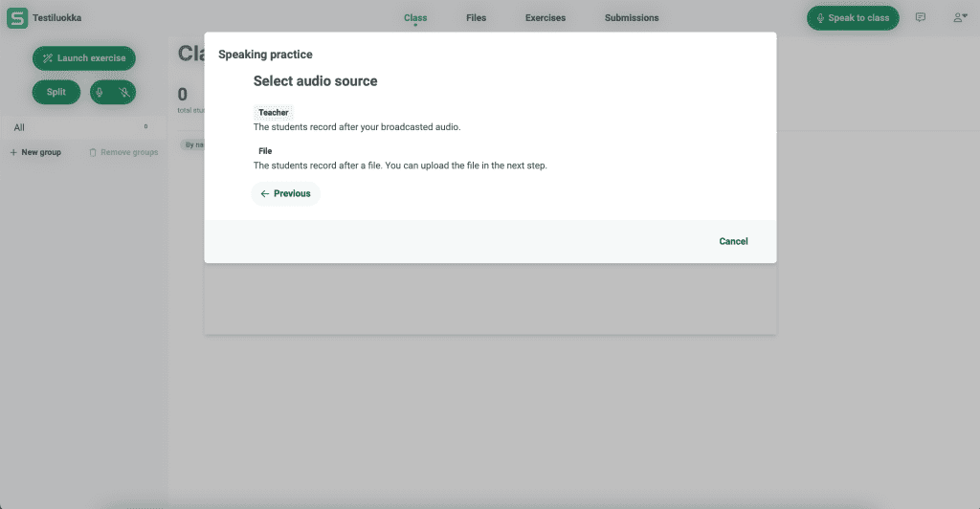Add a New group

click(35, 152)
